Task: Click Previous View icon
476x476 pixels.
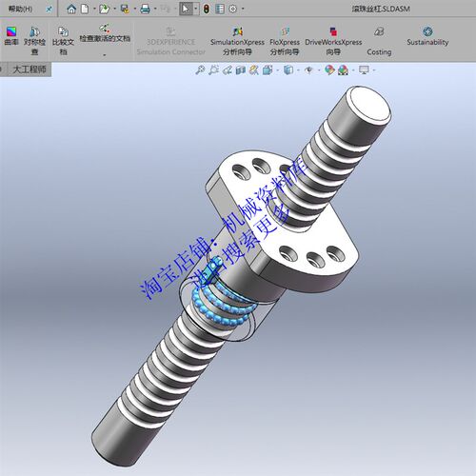Action: click(228, 69)
